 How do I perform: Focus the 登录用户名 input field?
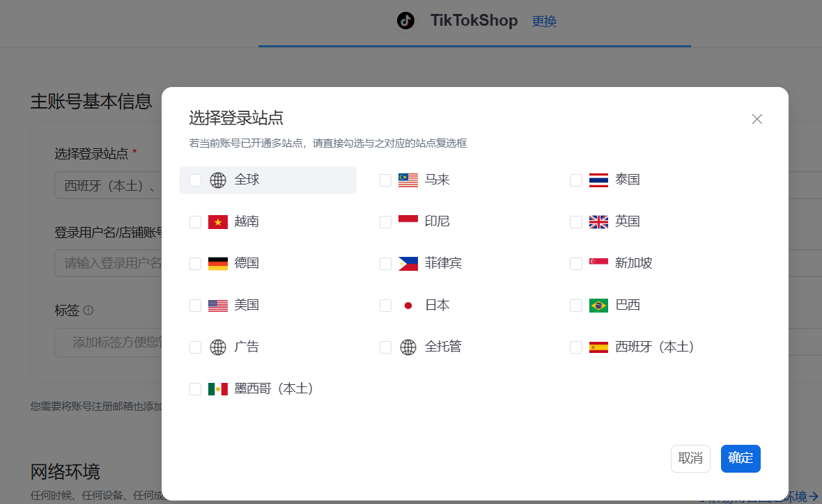coord(109,263)
